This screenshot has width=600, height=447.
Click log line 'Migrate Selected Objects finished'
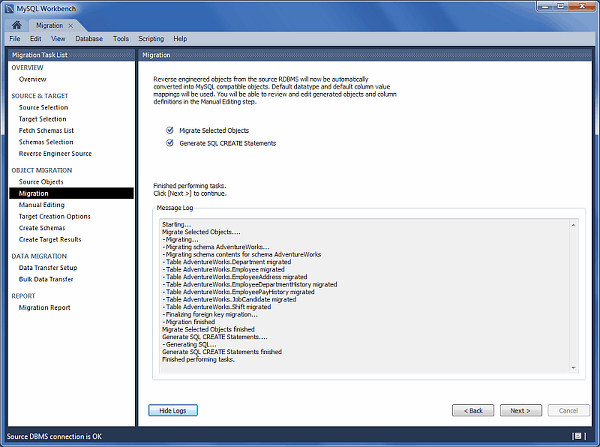208,329
